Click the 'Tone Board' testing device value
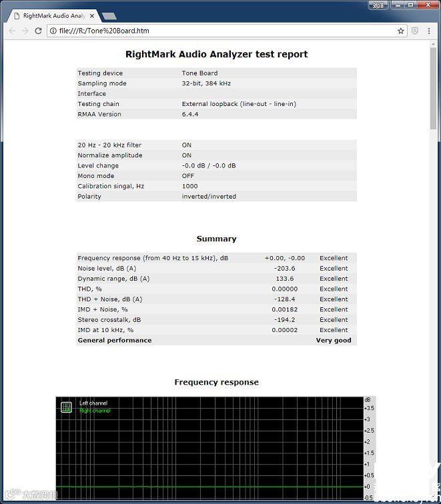The height and width of the screenshot is (504, 441). [x=199, y=73]
